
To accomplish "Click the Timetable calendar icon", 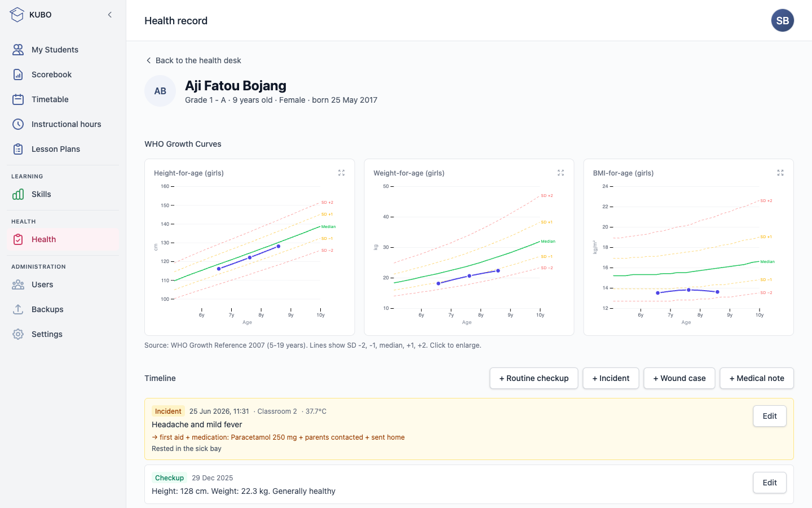I will click(18, 99).
